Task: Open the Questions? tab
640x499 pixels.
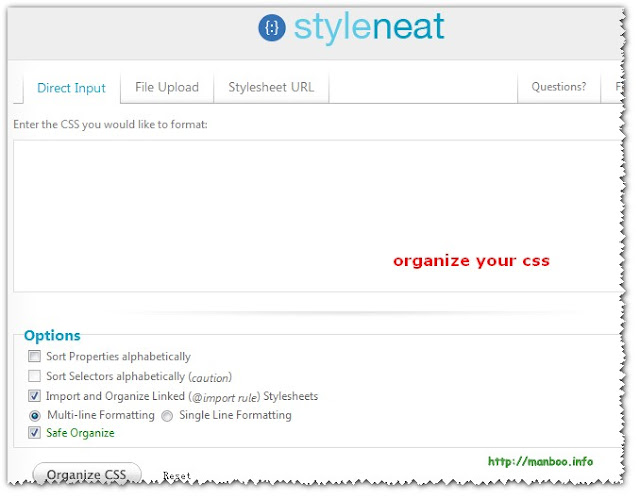Action: (x=558, y=87)
